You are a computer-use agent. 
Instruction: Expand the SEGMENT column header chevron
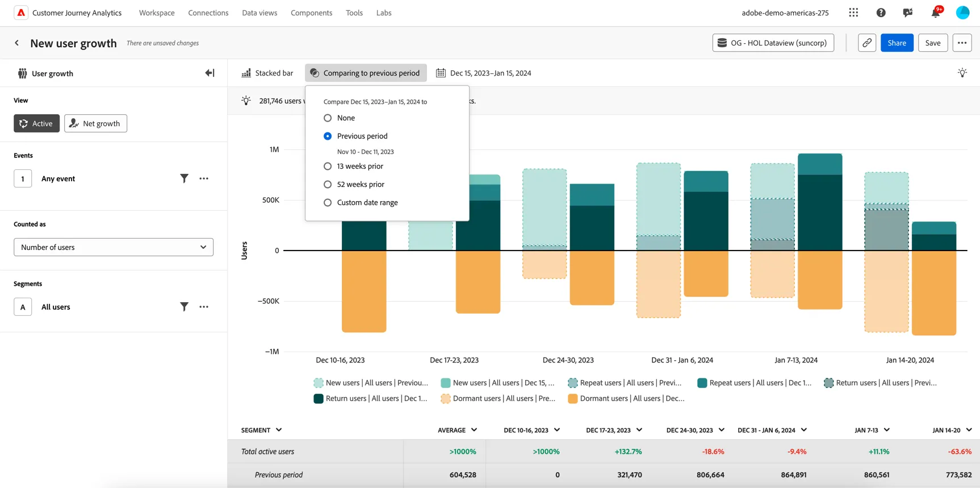(x=279, y=430)
